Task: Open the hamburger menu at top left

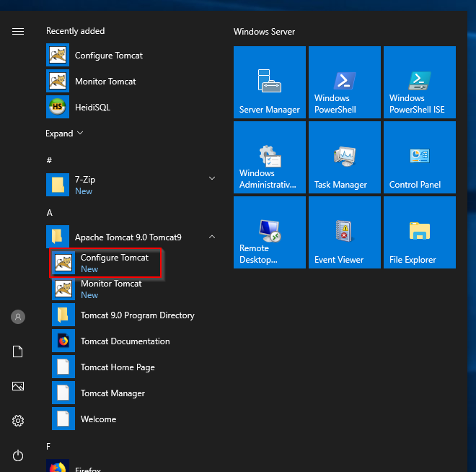Action: click(18, 31)
